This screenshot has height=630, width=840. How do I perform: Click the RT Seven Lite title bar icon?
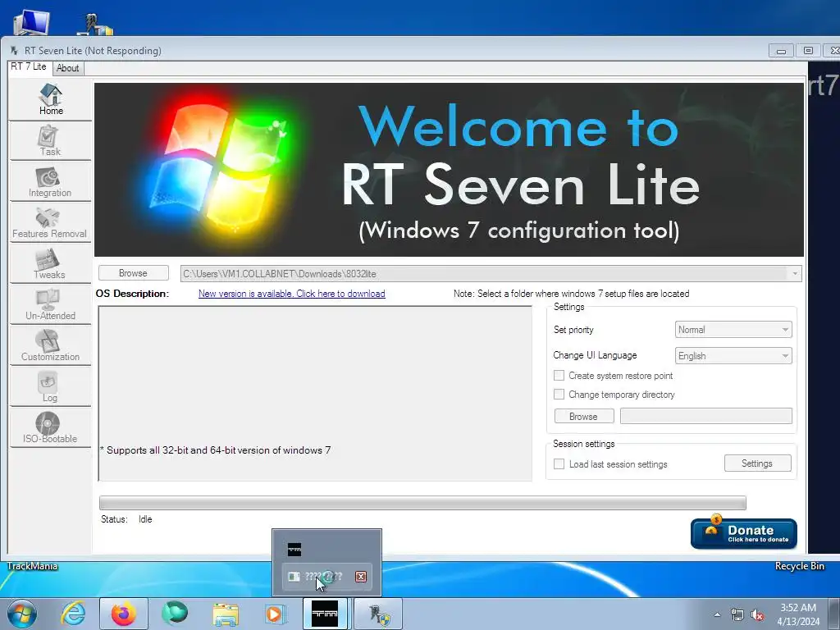click(15, 51)
